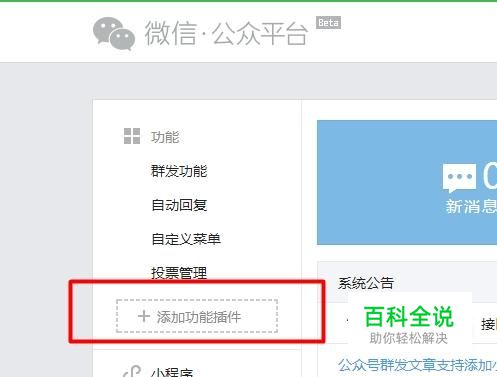Click the WeChat logo icon
The image size is (497, 377).
pos(114,33)
